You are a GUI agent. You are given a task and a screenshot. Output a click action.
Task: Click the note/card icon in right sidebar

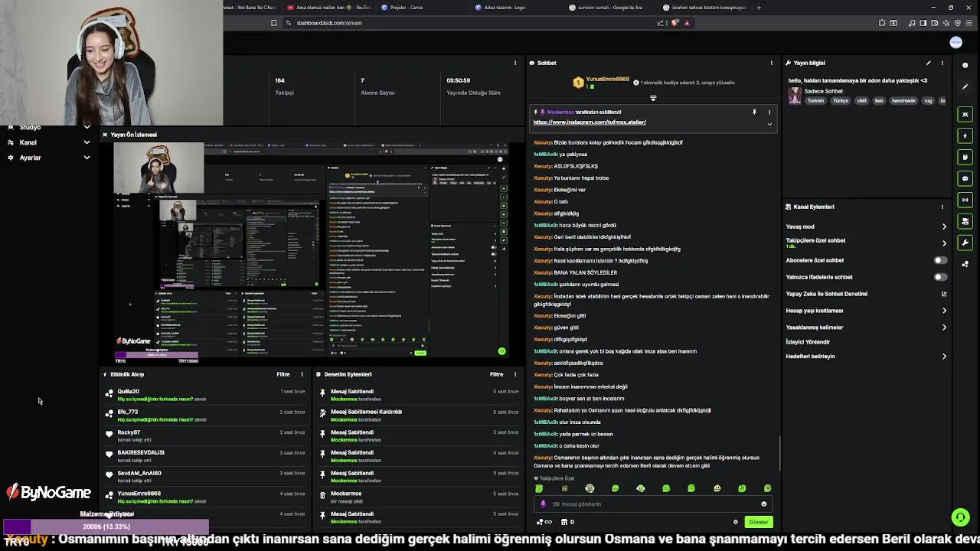tap(965, 157)
